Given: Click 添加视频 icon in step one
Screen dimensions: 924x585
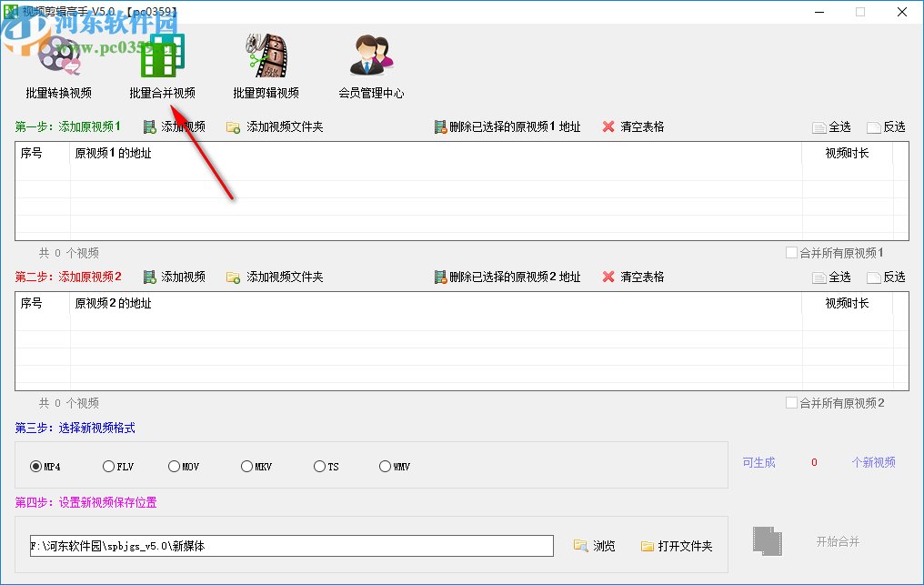Looking at the screenshot, I should 173,126.
